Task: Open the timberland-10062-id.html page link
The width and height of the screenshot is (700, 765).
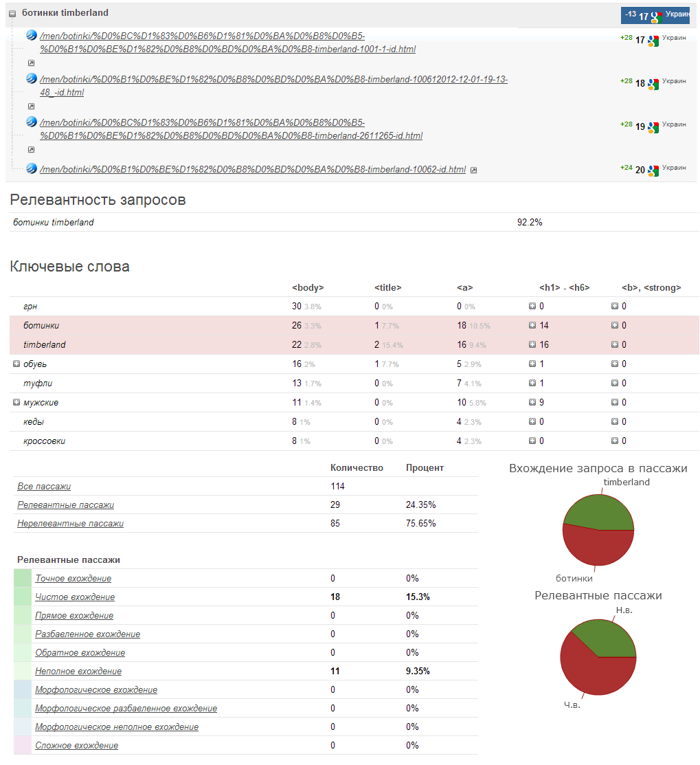Action: coord(253,169)
